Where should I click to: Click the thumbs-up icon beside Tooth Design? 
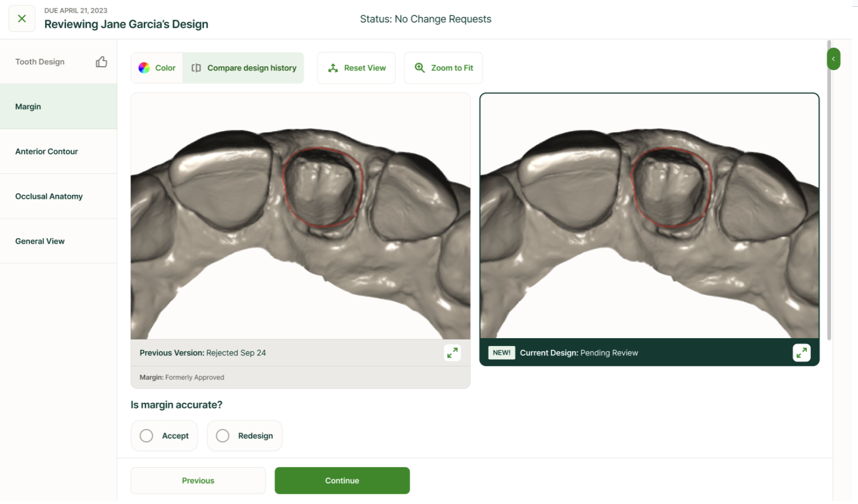[x=101, y=62]
